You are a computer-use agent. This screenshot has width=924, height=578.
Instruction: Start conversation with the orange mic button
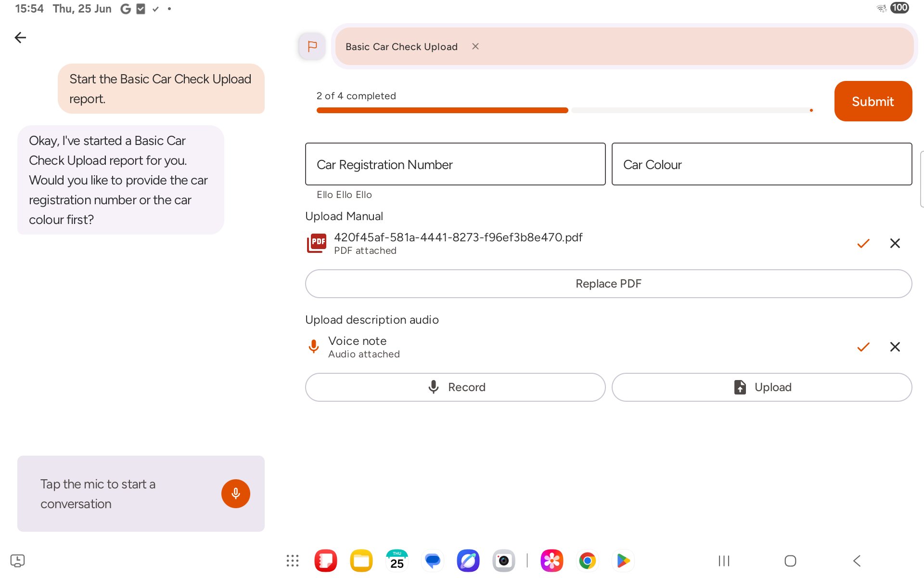[x=236, y=494]
